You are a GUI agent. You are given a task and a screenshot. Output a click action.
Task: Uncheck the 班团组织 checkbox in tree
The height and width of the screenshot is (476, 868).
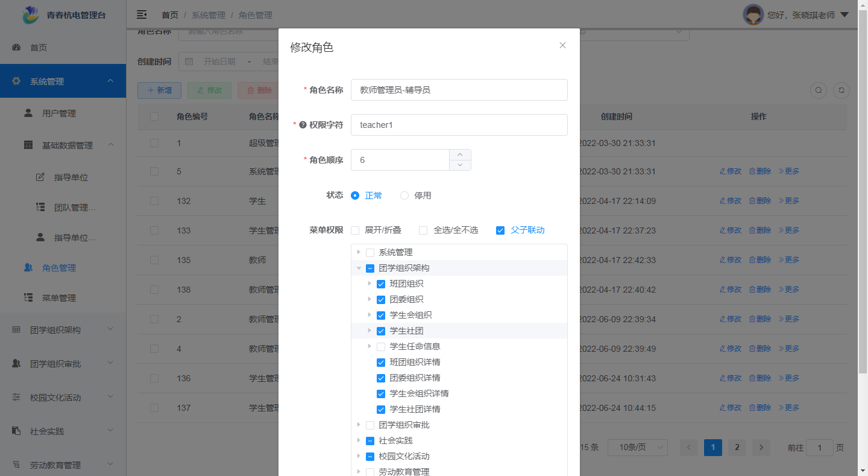(x=381, y=284)
